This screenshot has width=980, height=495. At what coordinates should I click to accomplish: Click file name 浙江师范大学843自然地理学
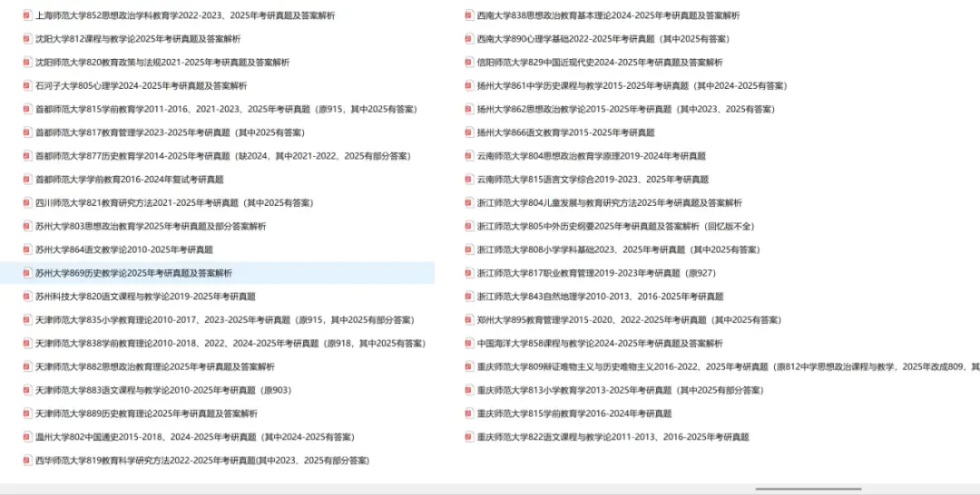pyautogui.click(x=600, y=296)
